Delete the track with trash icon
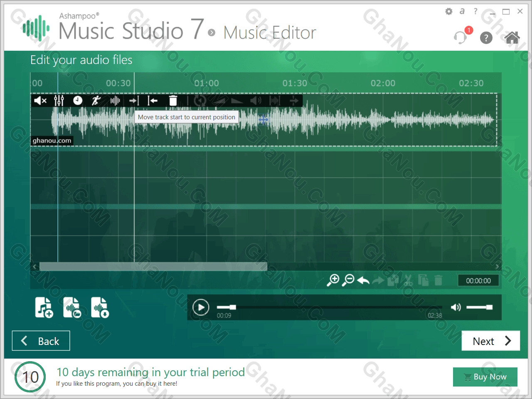 point(173,101)
